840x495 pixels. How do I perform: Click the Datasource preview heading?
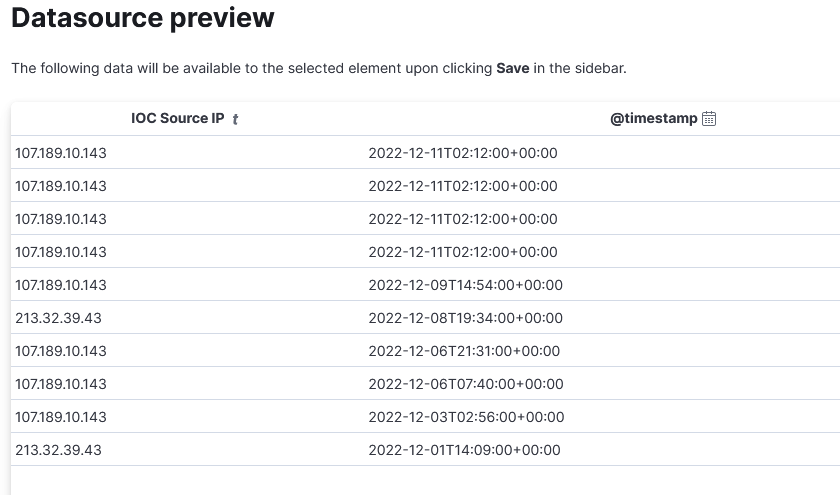tap(142, 17)
